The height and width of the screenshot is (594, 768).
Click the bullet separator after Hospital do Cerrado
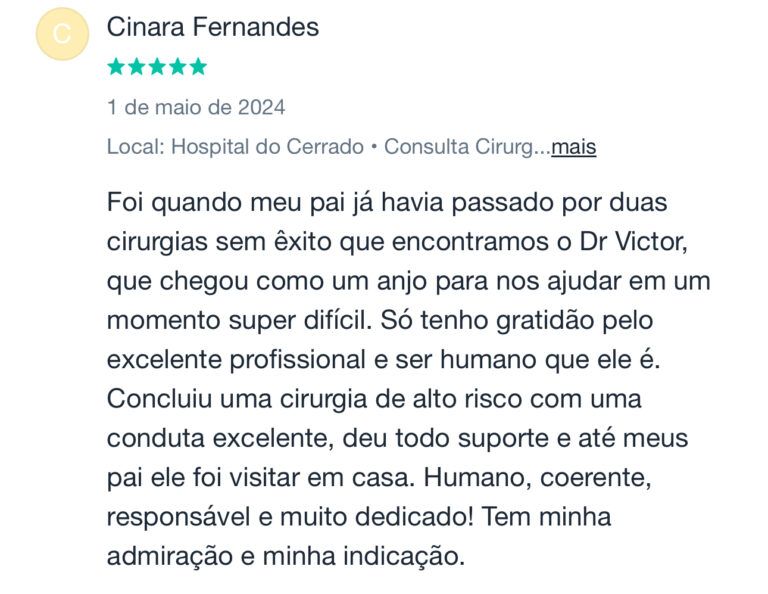pyautogui.click(x=374, y=147)
